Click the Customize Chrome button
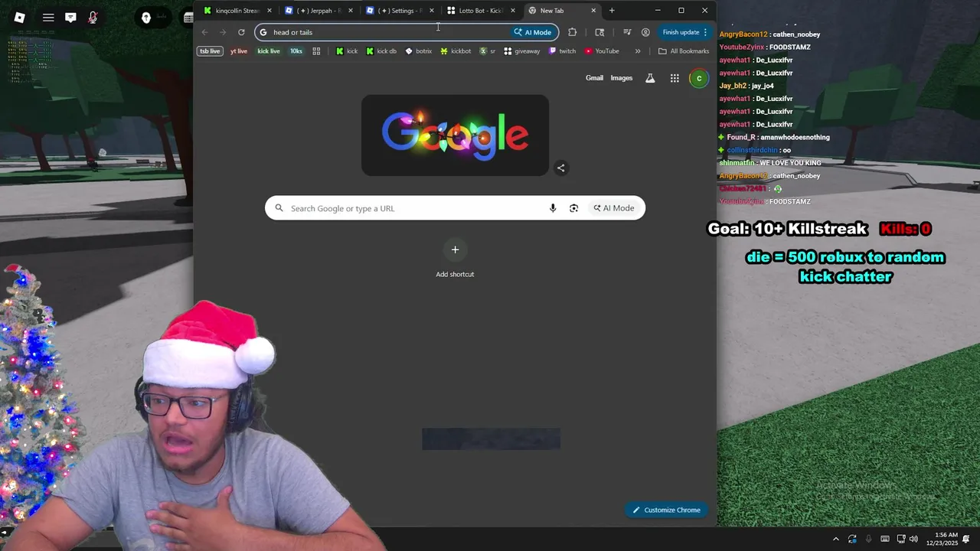The image size is (980, 551). click(667, 510)
